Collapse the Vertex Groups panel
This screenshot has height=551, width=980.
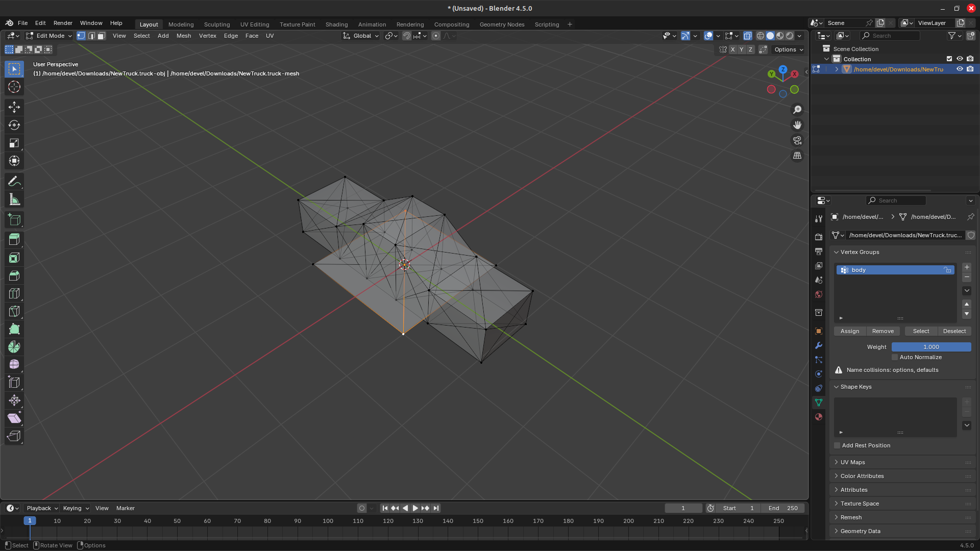(x=837, y=252)
